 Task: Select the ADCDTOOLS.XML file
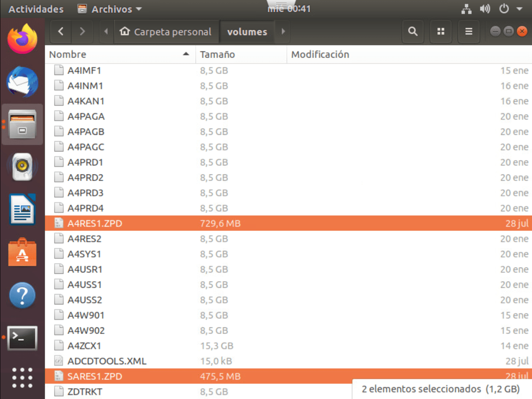tap(107, 361)
